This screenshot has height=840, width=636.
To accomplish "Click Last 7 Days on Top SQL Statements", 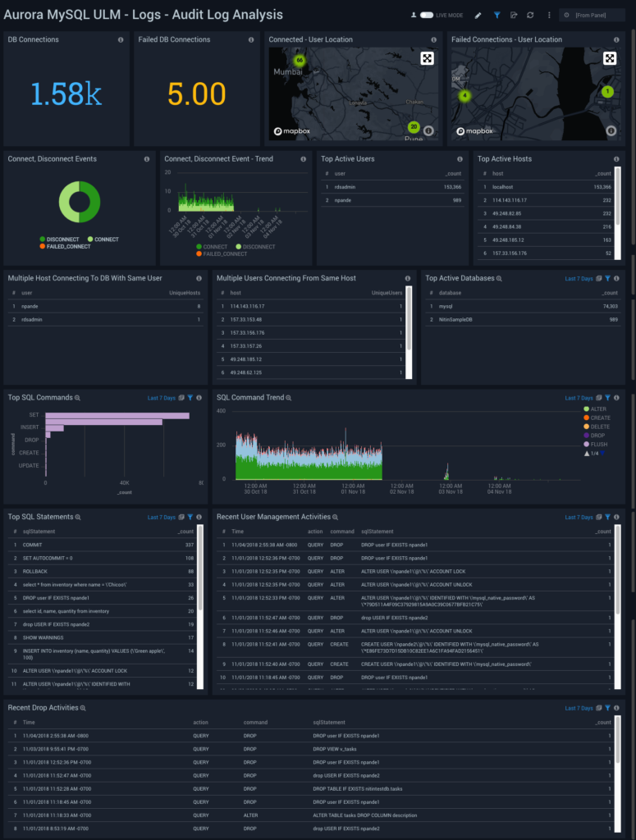I will click(162, 518).
